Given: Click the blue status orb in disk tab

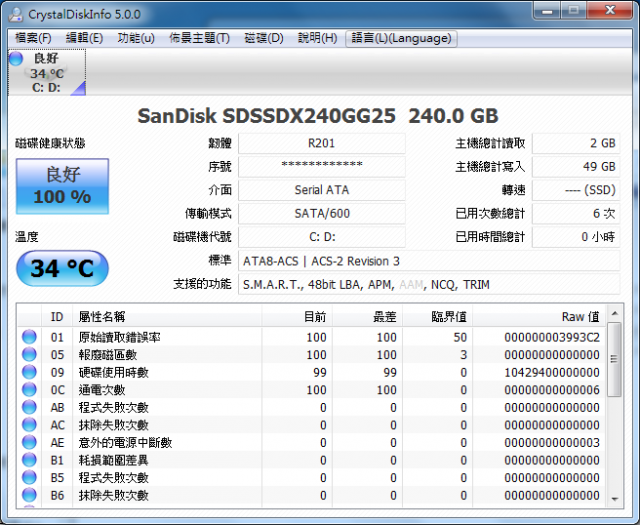Looking at the screenshot, I should click(16, 58).
